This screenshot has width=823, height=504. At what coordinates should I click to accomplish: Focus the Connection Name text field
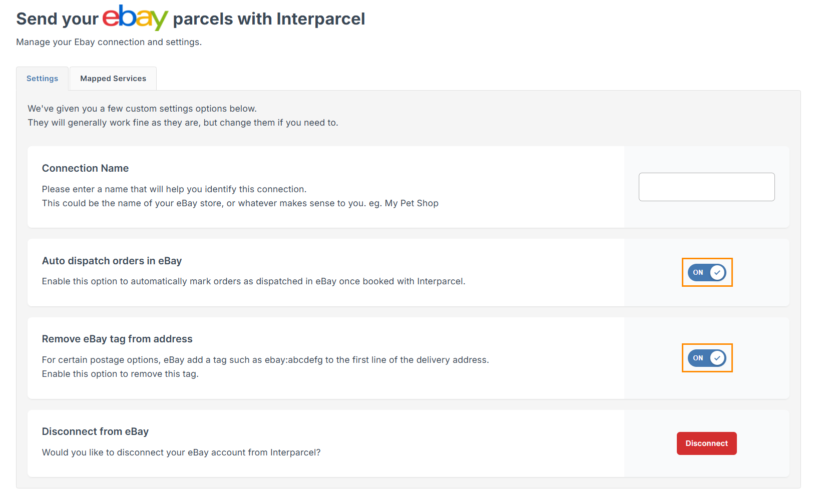[706, 187]
